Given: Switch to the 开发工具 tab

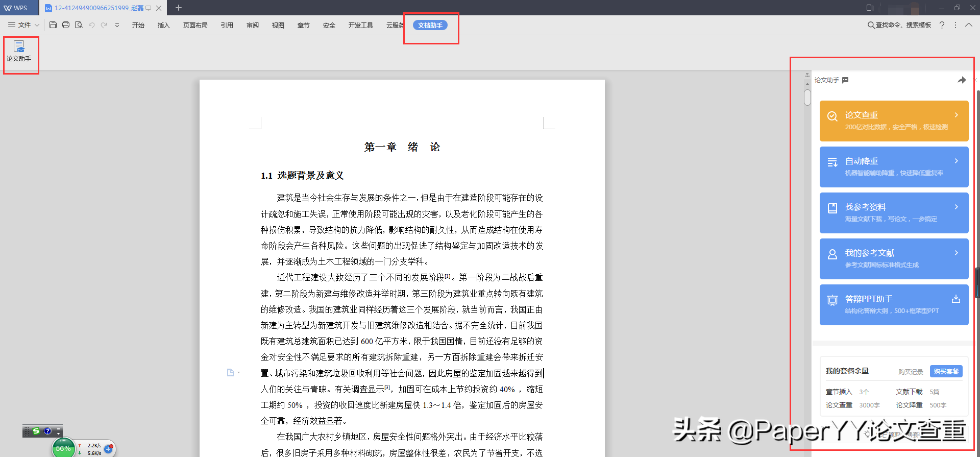Looking at the screenshot, I should coord(361,26).
